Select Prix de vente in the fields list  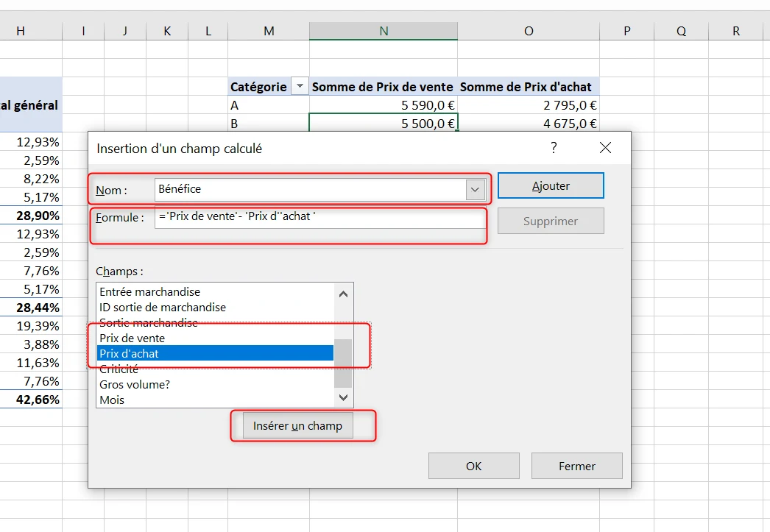point(215,338)
